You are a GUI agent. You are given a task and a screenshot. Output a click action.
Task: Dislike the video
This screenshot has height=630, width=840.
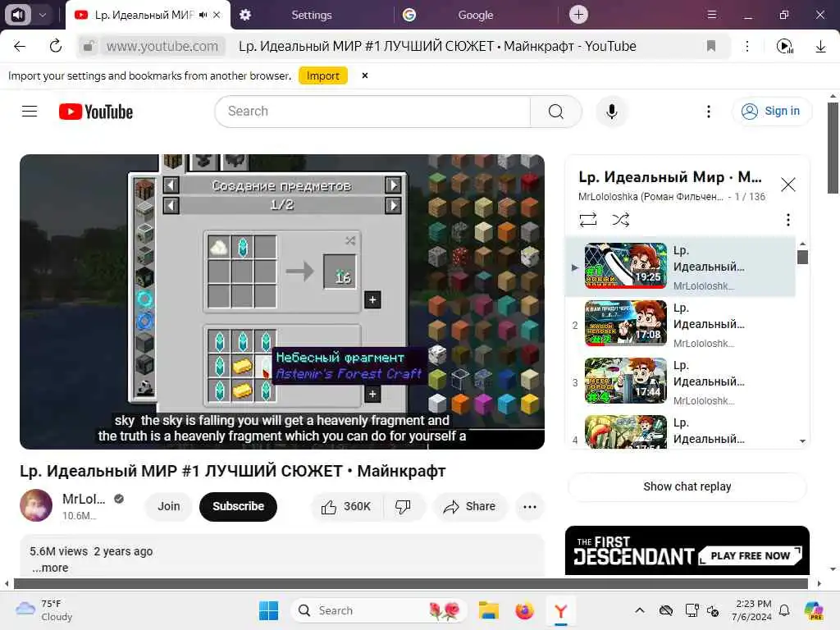coord(403,506)
